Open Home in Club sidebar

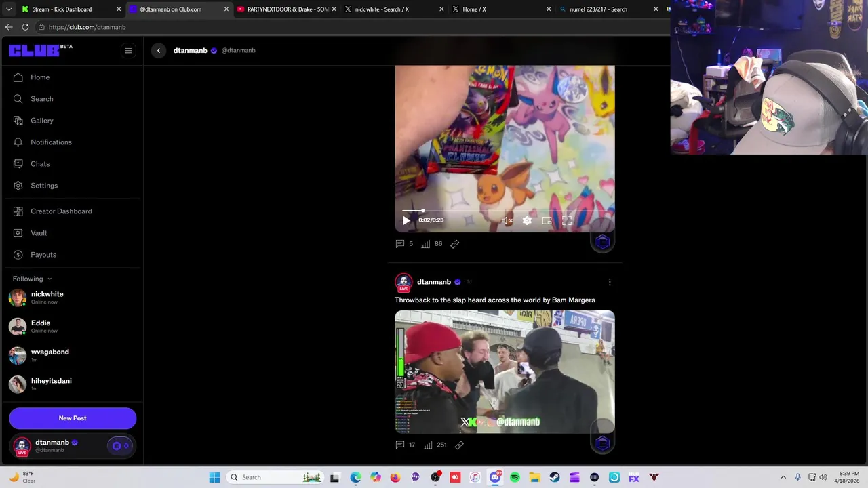click(40, 77)
